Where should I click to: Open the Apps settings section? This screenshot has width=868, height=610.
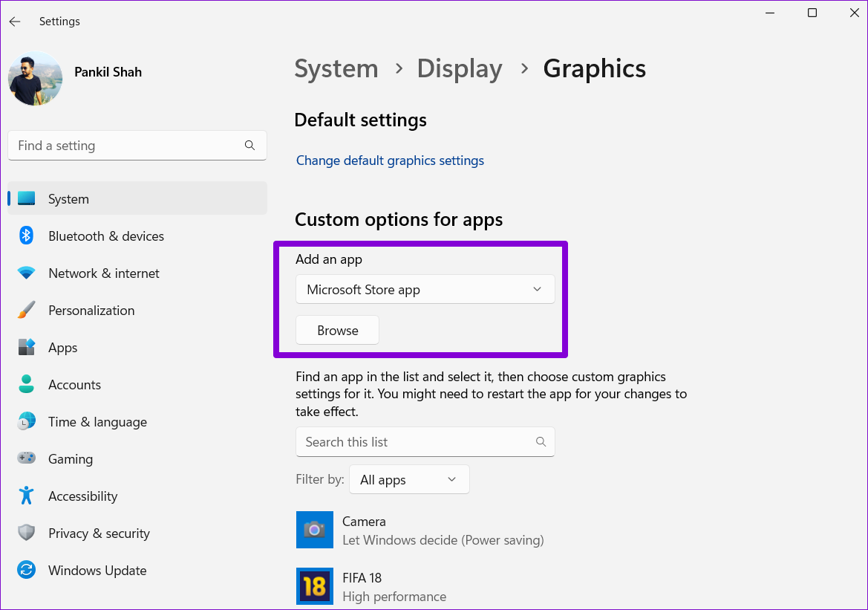click(63, 348)
